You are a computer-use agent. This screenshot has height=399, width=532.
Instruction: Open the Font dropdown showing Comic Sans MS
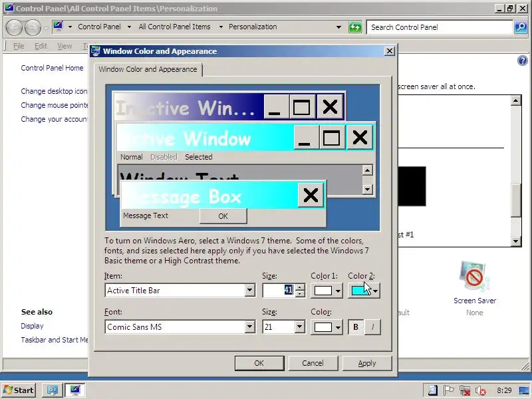249,327
